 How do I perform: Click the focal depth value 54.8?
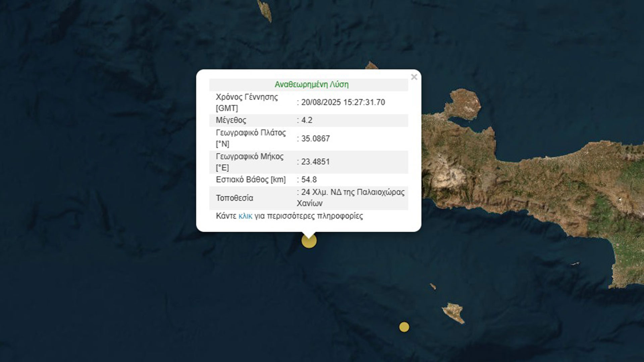pyautogui.click(x=309, y=180)
